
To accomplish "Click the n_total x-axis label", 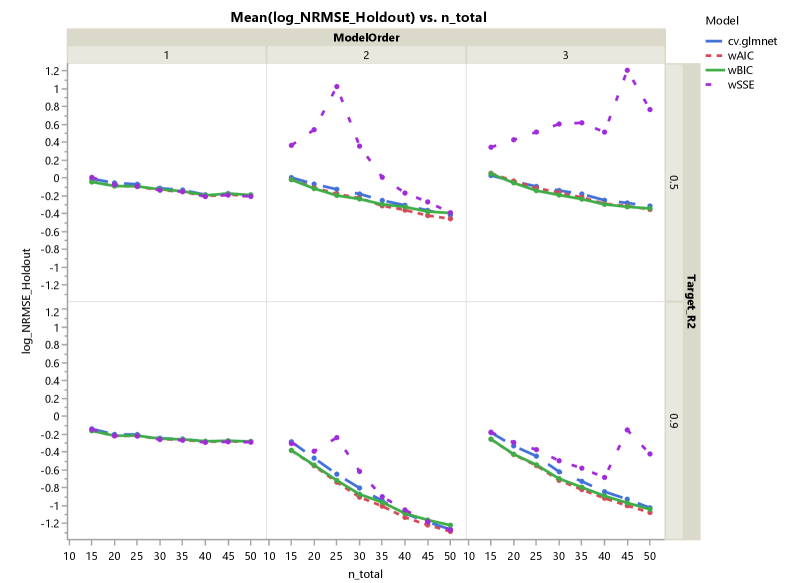I will click(365, 574).
